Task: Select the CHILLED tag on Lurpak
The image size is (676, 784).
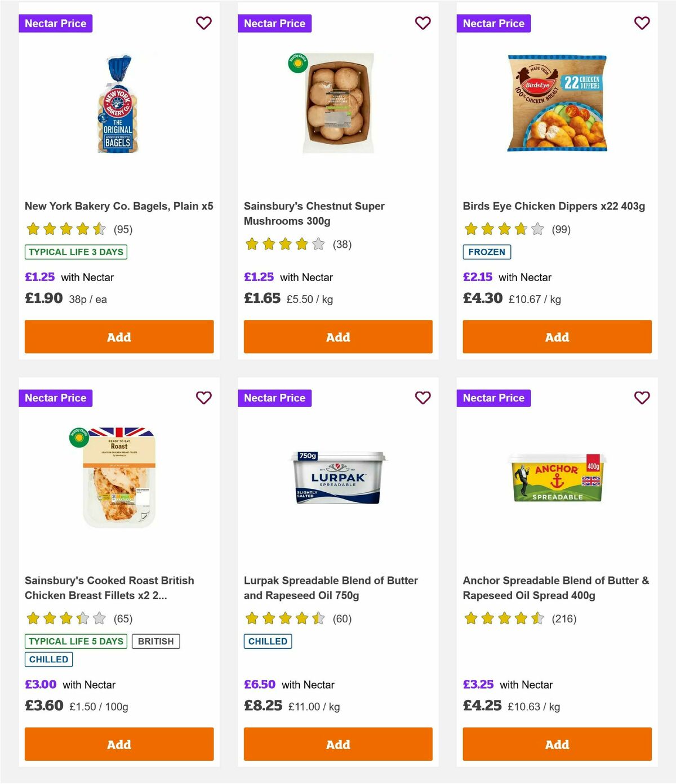Action: click(x=268, y=641)
